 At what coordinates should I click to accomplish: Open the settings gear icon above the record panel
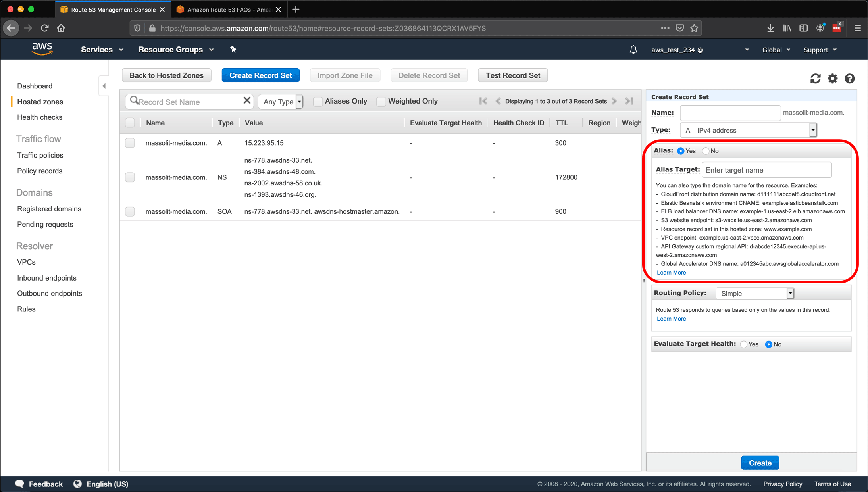[x=832, y=79]
